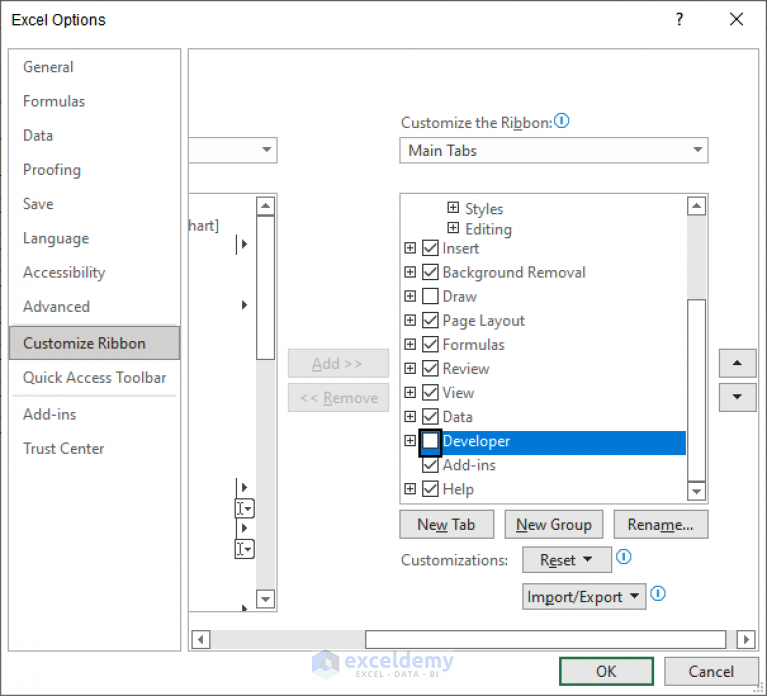Click the Move Down arrow button
The height and width of the screenshot is (696, 767).
click(x=737, y=397)
